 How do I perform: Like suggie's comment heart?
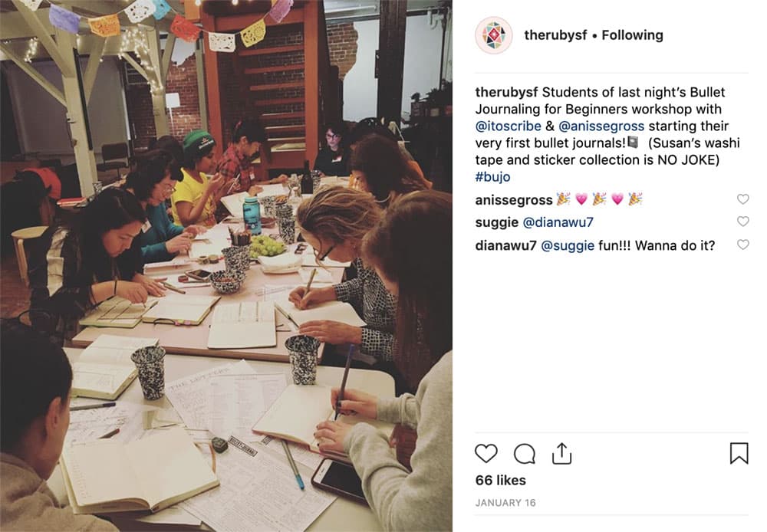pos(742,222)
